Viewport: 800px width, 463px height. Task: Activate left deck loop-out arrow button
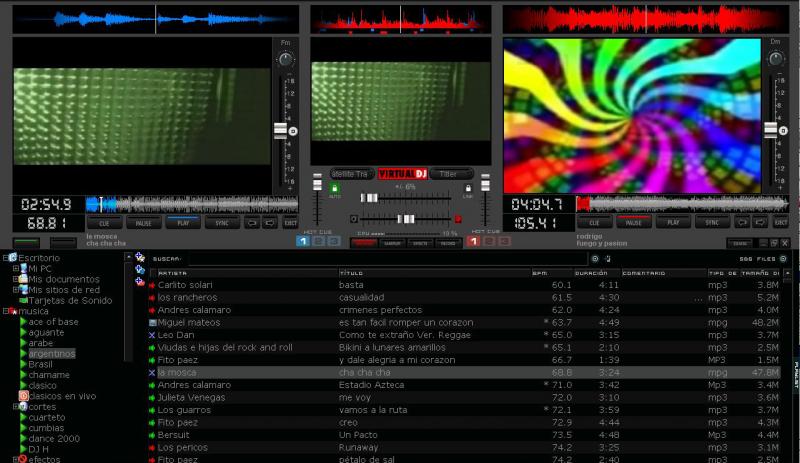coord(270,223)
